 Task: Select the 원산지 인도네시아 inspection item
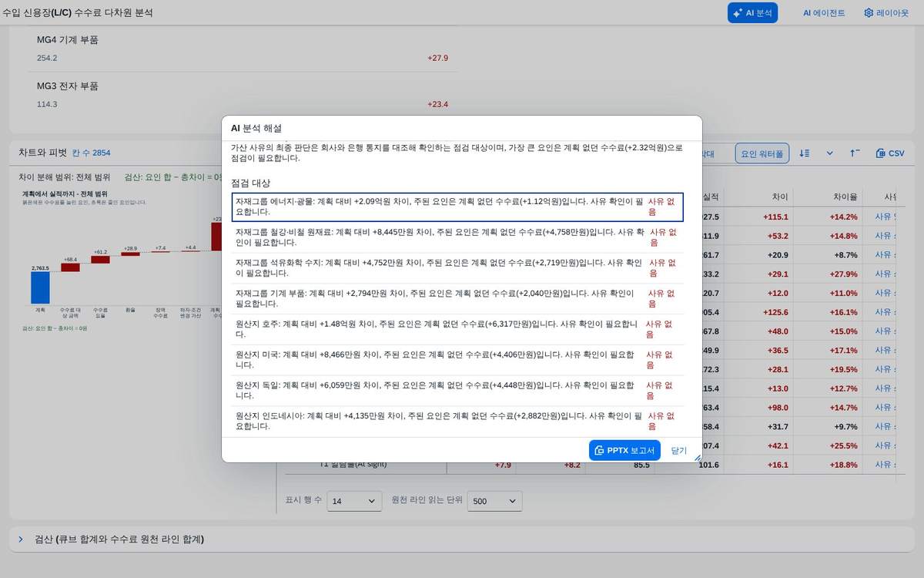(x=457, y=421)
